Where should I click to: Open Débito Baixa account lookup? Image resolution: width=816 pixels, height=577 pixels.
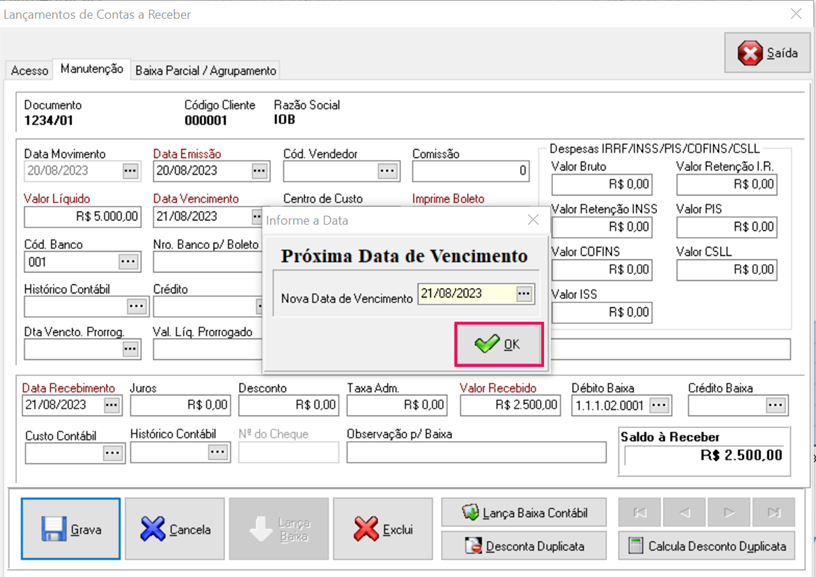659,405
